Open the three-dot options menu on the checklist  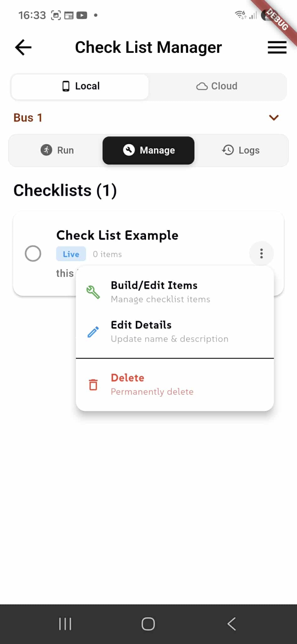tap(261, 253)
